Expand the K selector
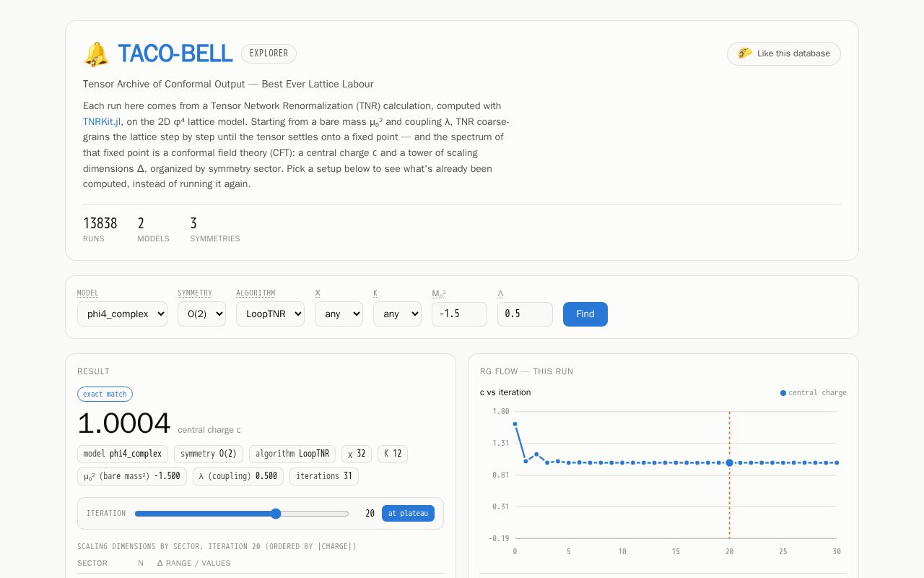924x578 pixels. pos(397,314)
